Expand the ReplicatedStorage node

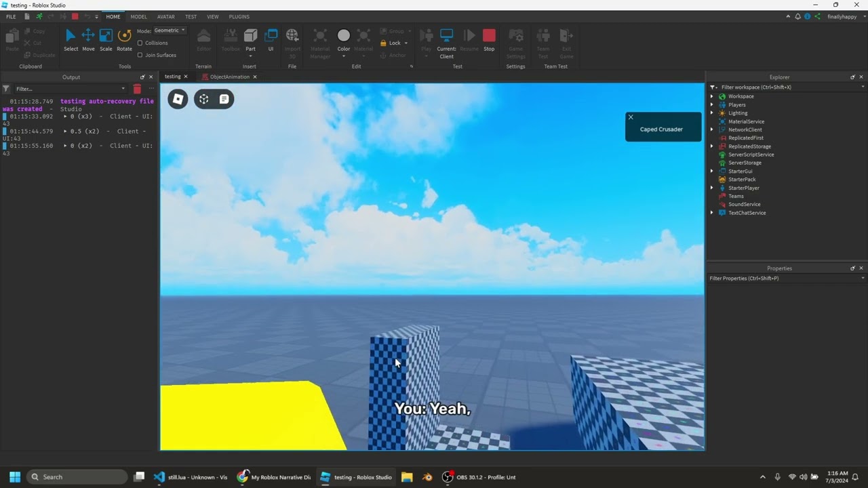[712, 146]
